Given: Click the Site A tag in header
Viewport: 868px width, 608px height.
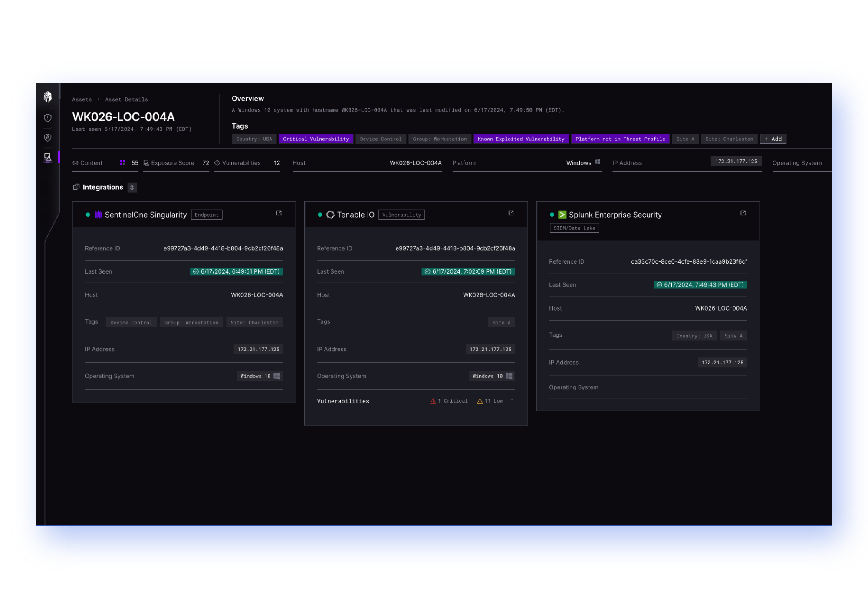Looking at the screenshot, I should coord(685,139).
